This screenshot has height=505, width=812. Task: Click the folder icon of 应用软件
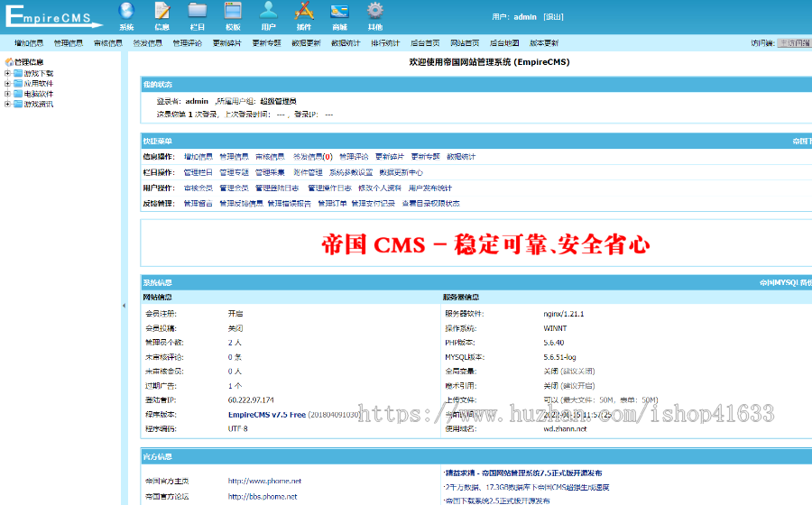(x=18, y=83)
